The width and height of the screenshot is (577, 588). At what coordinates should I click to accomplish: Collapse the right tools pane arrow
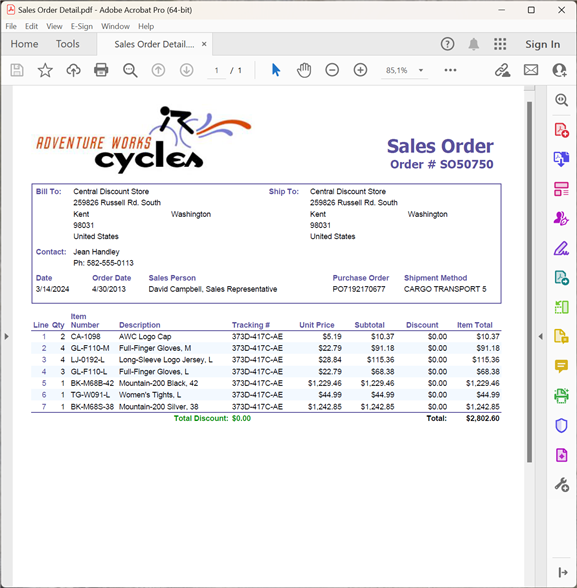[x=563, y=572]
